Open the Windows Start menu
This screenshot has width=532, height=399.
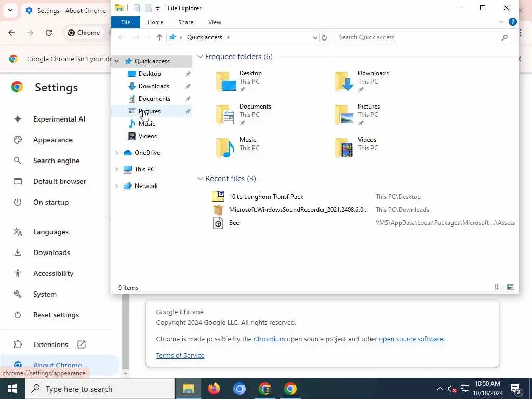[x=12, y=389]
